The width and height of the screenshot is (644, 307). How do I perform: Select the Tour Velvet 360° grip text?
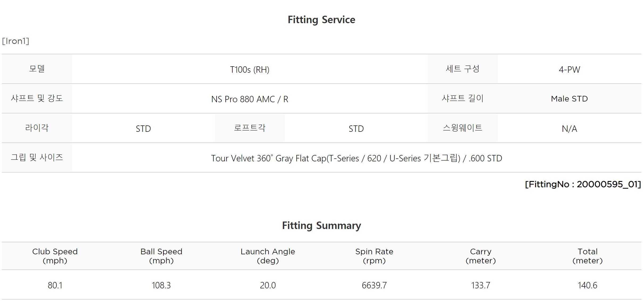[356, 158]
